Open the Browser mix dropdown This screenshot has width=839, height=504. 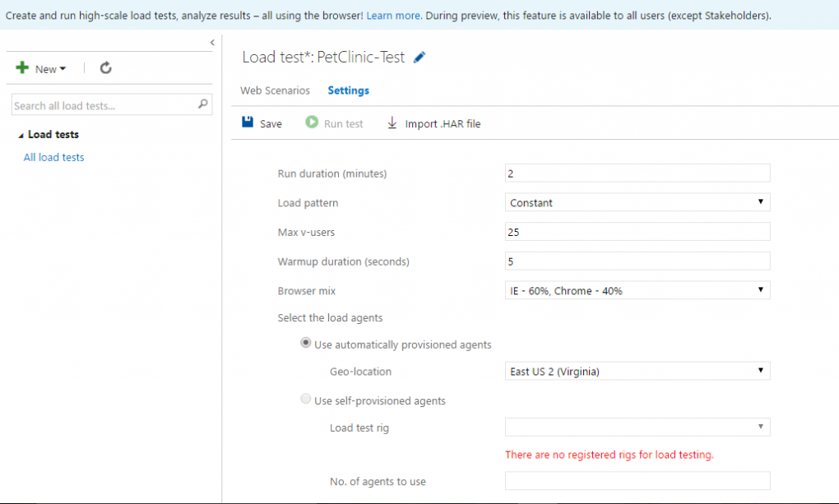coord(637,290)
